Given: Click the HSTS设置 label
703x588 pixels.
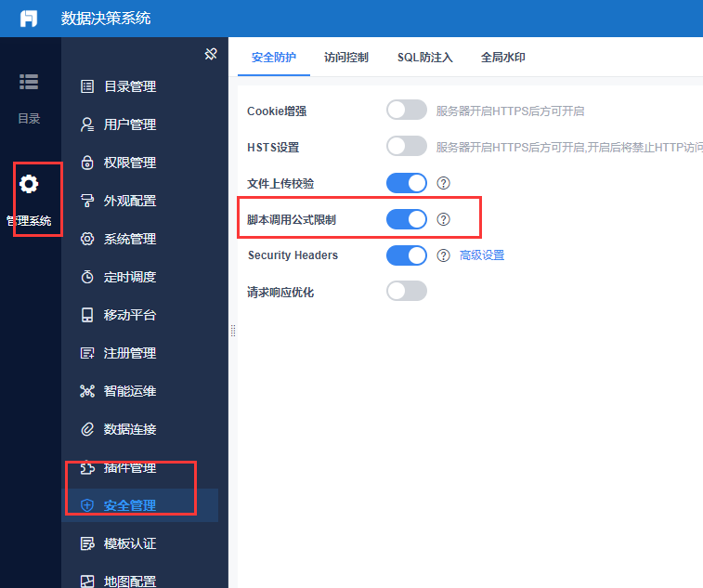Looking at the screenshot, I should click(x=273, y=147).
